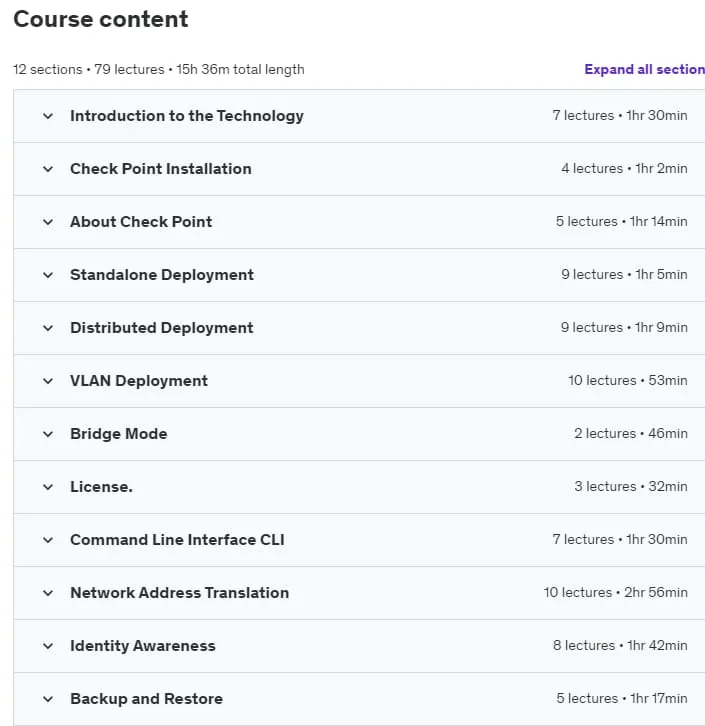Click '7 lectures • 1hr 30min' on Introduction row
The width and height of the screenshot is (705, 726).
tap(620, 115)
